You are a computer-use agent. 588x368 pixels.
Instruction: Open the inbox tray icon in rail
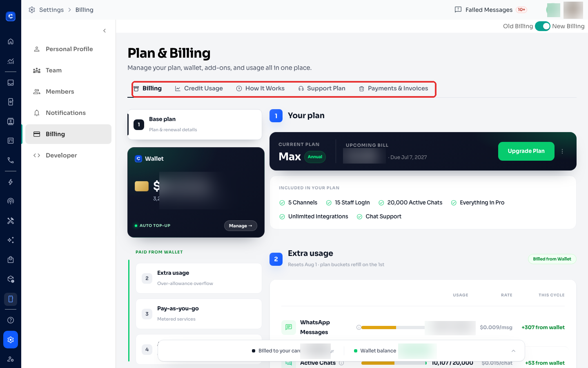pyautogui.click(x=11, y=83)
